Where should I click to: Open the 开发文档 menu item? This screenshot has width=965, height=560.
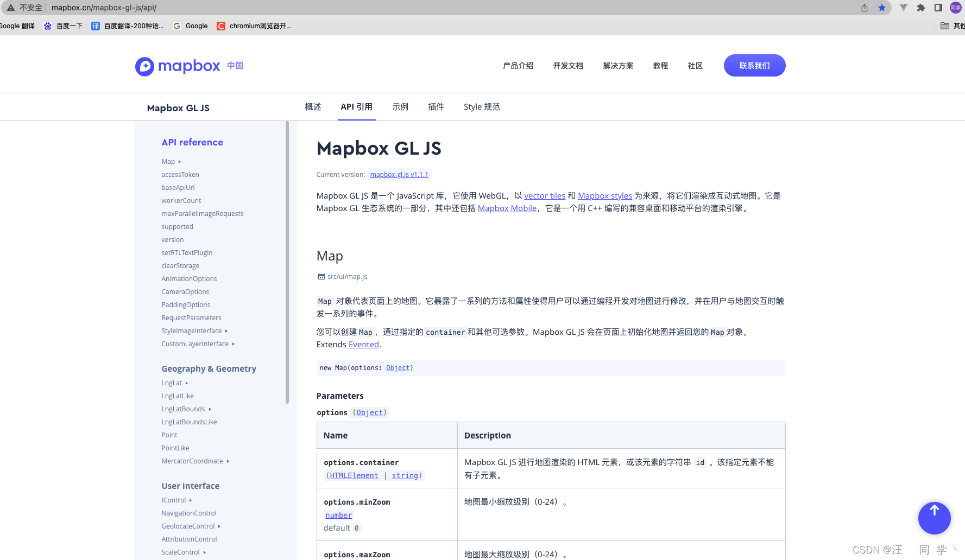(x=568, y=66)
